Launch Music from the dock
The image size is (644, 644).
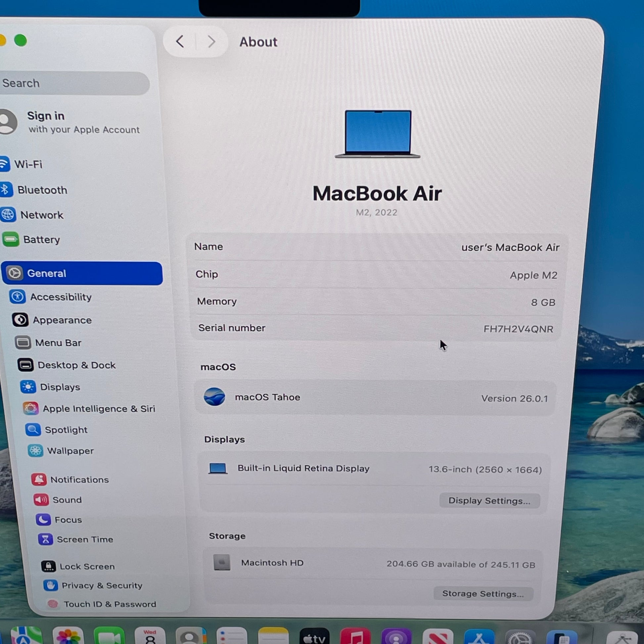[355, 637]
